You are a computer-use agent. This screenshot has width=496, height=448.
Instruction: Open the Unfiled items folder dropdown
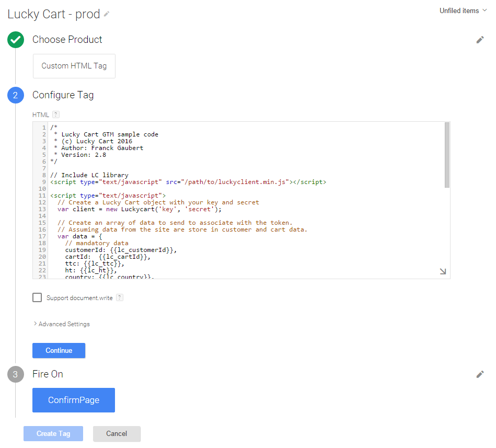coord(463,10)
